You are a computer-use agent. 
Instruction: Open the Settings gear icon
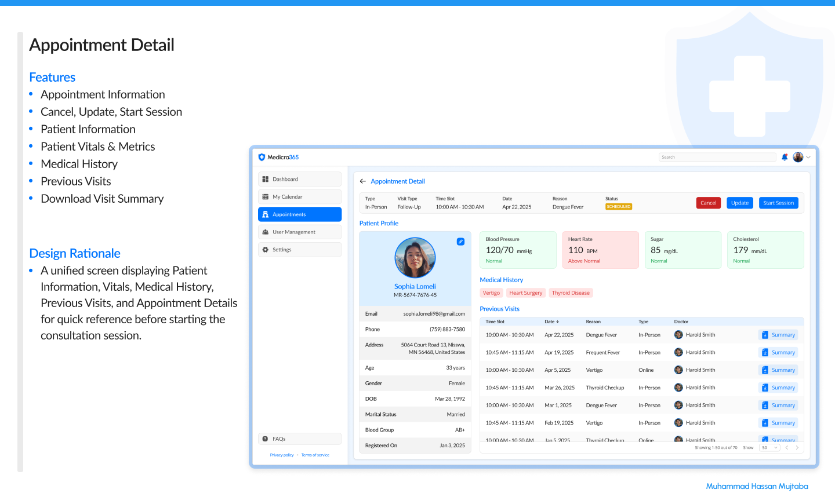pos(265,250)
